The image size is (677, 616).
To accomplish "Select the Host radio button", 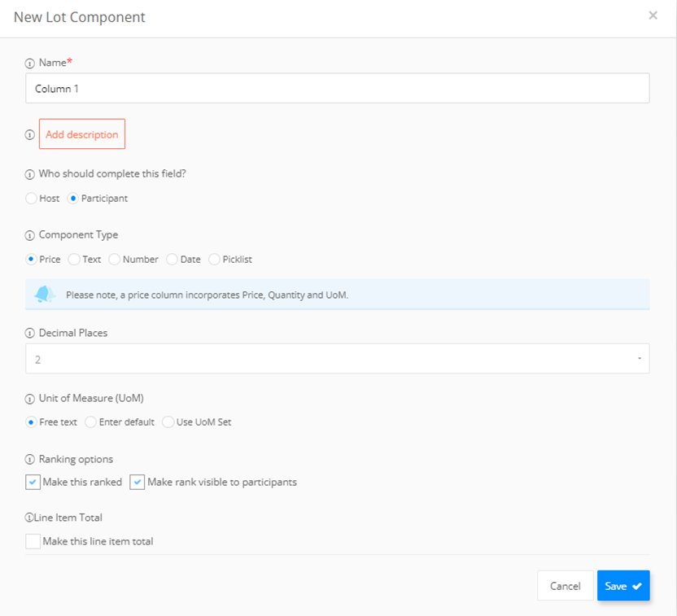I will coord(31,198).
